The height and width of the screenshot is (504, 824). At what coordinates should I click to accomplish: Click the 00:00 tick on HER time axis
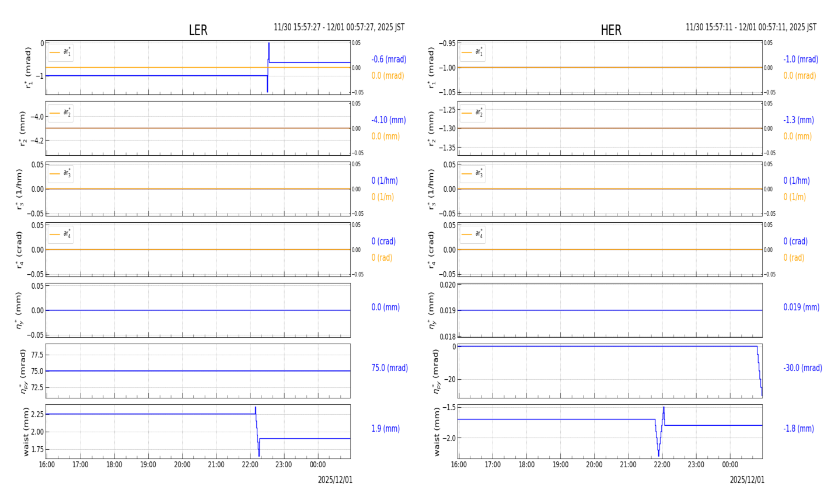[x=730, y=465]
